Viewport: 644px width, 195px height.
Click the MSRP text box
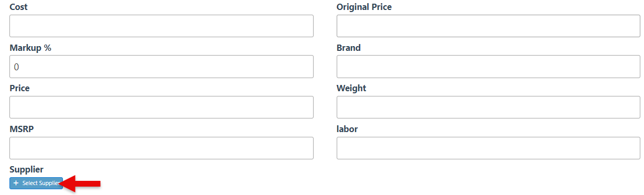(x=162, y=148)
